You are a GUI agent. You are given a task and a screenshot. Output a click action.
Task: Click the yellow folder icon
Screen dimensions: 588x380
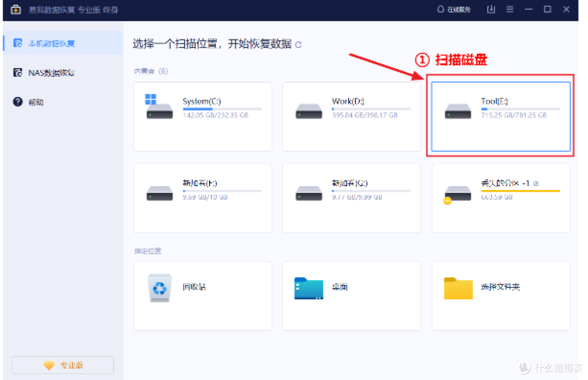[458, 288]
